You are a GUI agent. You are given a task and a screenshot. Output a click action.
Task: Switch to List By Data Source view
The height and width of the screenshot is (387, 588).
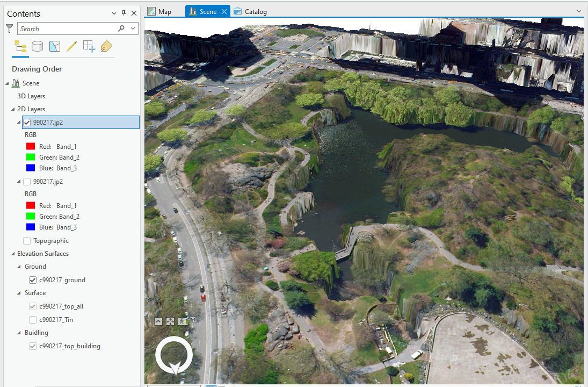(37, 46)
